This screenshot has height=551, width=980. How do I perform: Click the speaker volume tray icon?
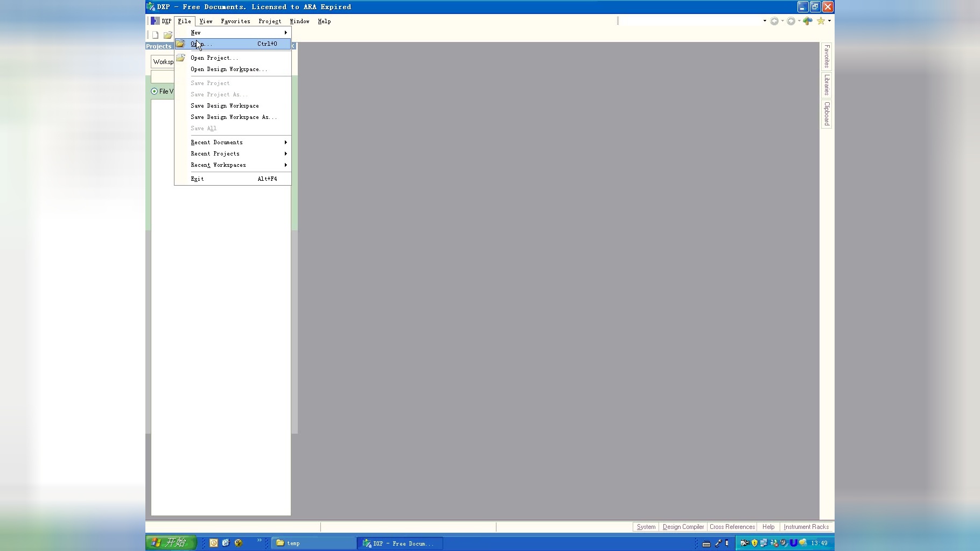[783, 543]
